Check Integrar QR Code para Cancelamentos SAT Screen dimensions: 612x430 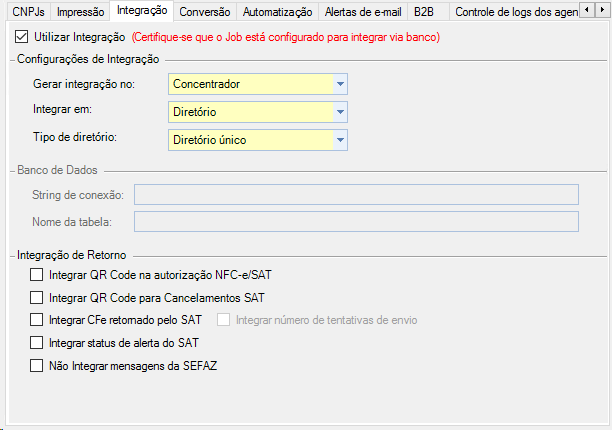[37, 297]
